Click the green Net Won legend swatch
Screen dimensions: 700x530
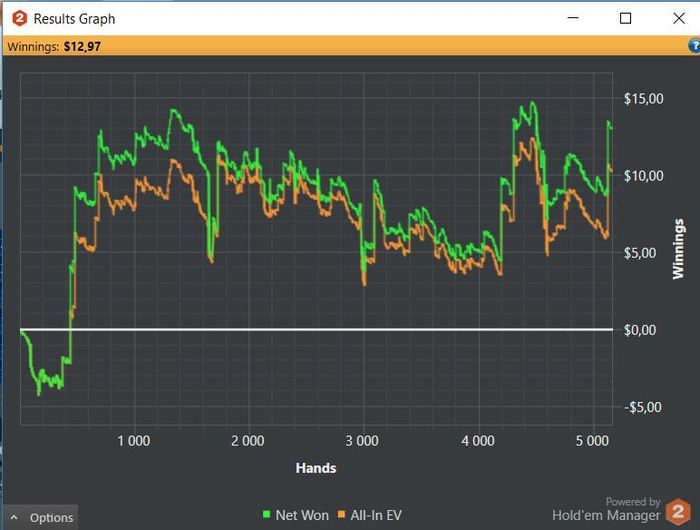[x=267, y=514]
